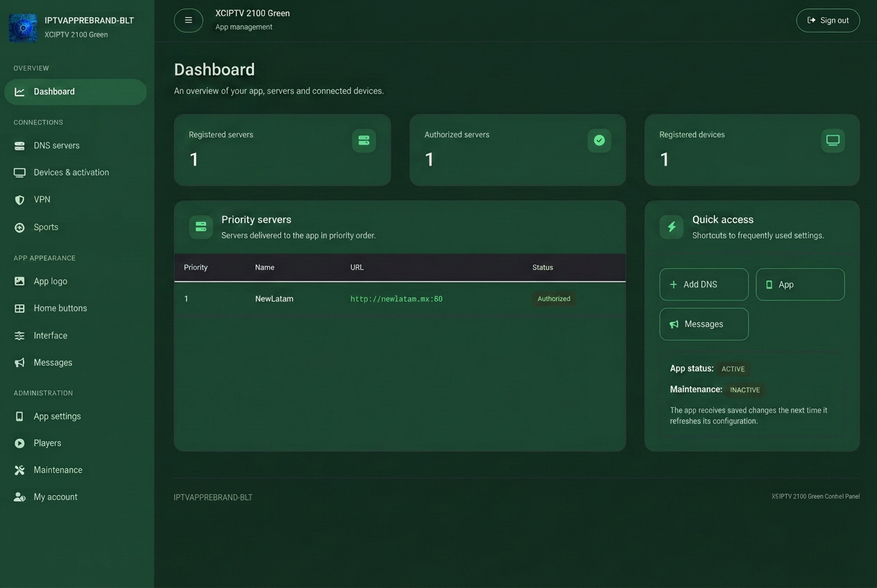The image size is (877, 588).
Task: Click the INACTIVE maintenance badge
Action: [744, 390]
